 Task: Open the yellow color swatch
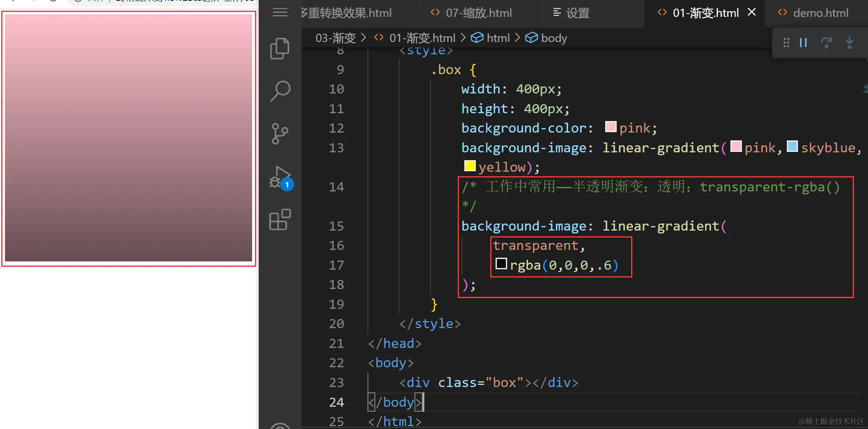click(x=470, y=166)
